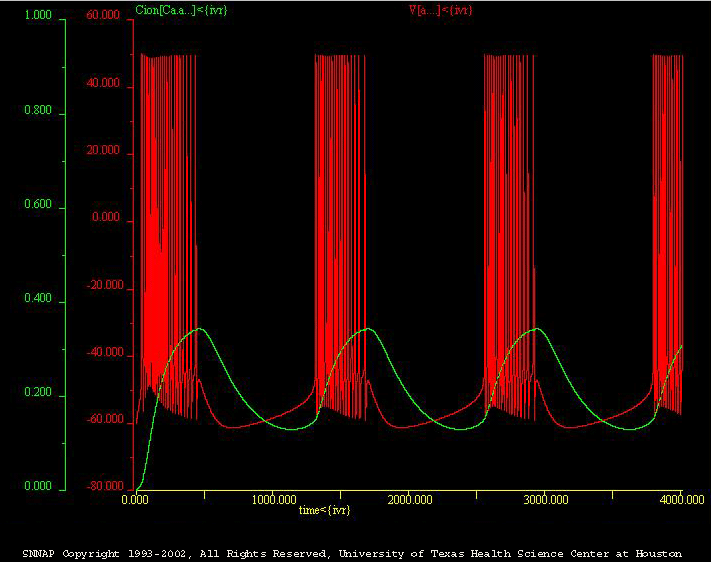
Task: Click the green 0.200 tick label
Action: click(38, 395)
